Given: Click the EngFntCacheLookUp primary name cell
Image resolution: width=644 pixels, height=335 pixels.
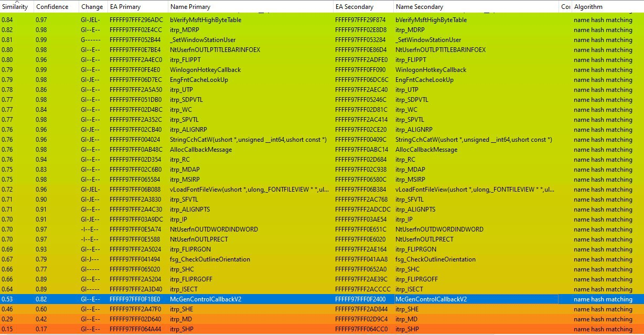Looking at the screenshot, I should click(199, 80).
